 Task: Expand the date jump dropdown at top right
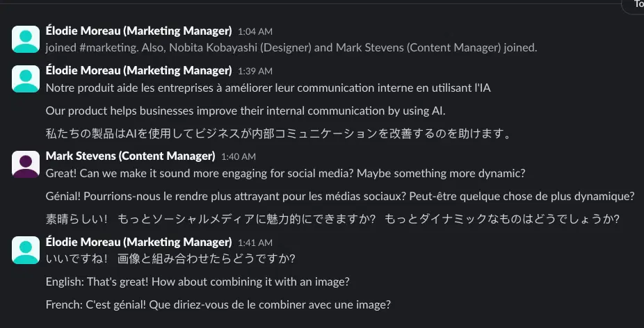pos(634,5)
